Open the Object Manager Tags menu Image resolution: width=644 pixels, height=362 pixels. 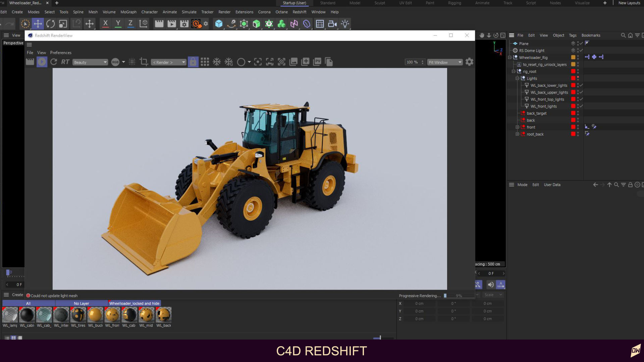573,36
